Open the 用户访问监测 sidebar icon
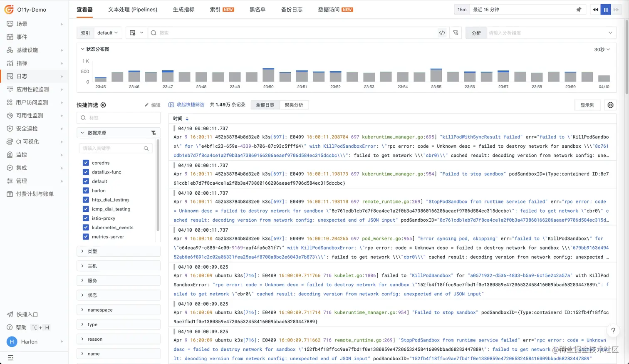Viewport: 629px width, 364px height. point(10,102)
